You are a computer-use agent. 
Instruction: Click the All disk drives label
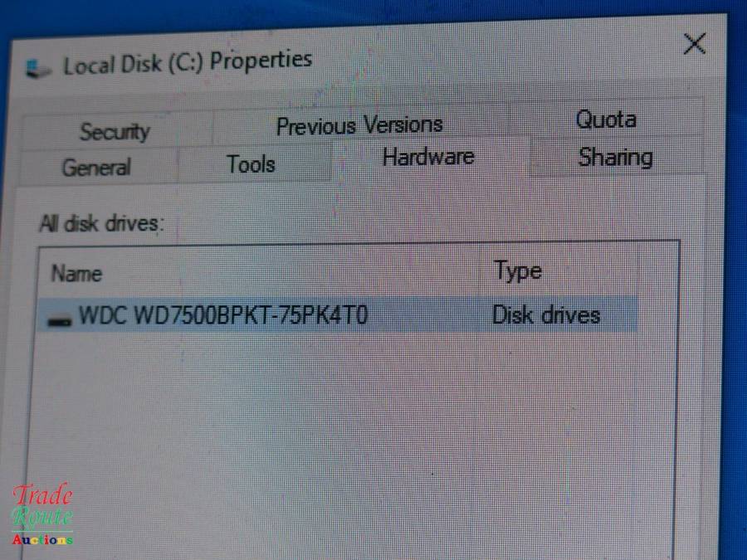[102, 223]
